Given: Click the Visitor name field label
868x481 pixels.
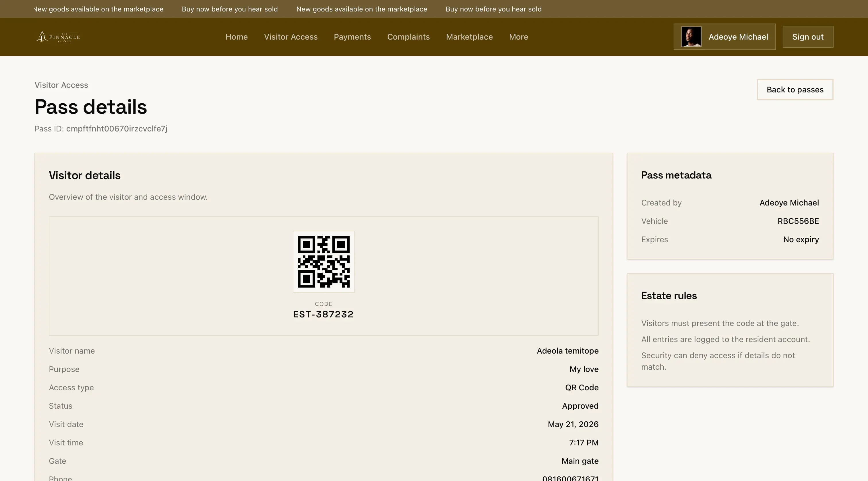Looking at the screenshot, I should (x=72, y=351).
